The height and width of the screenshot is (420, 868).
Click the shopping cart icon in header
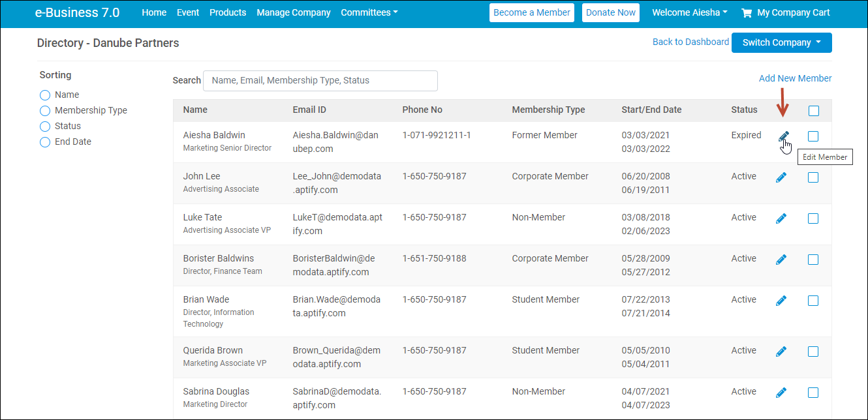coord(747,12)
